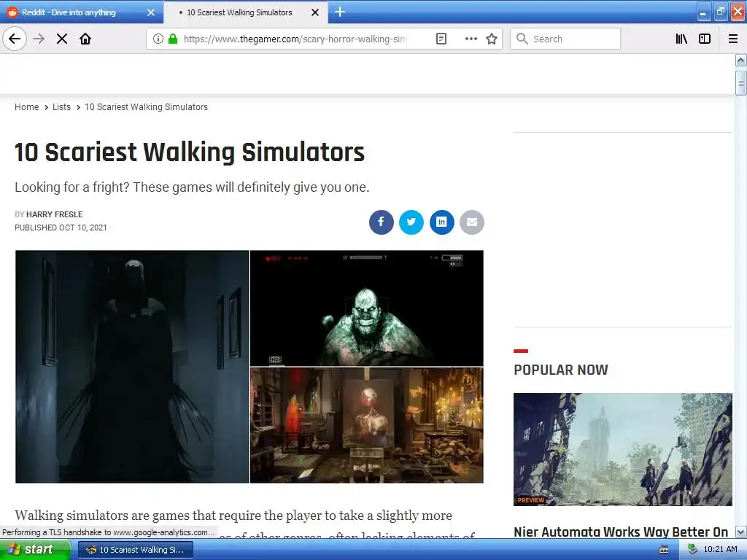Click the vertical scrollbar thumb

[740, 83]
